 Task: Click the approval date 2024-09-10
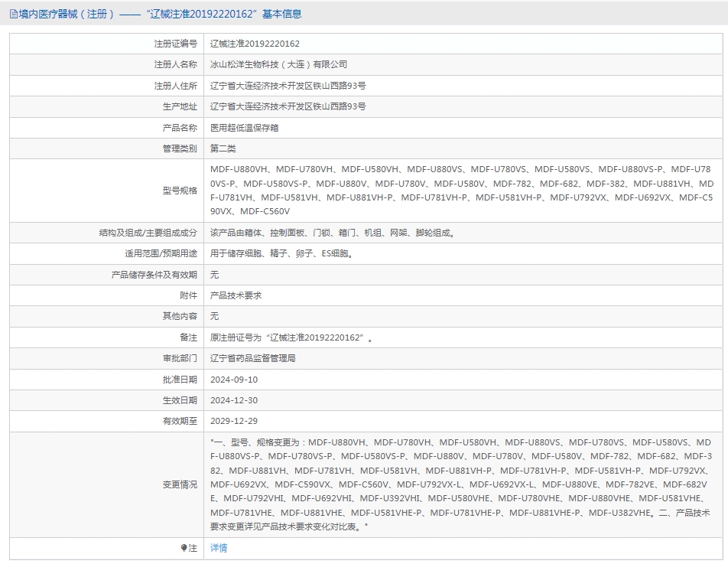tap(234, 380)
